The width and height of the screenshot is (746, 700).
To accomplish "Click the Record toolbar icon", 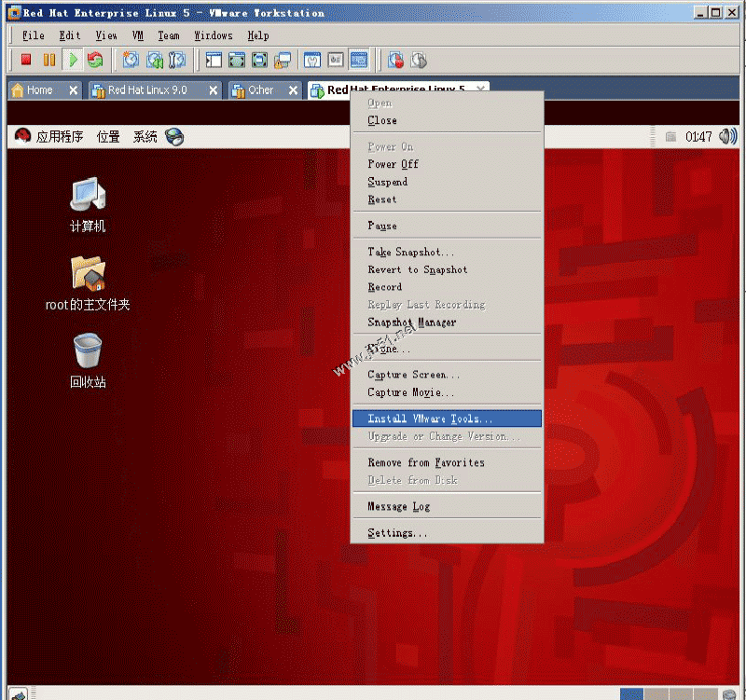I will pyautogui.click(x=395, y=60).
